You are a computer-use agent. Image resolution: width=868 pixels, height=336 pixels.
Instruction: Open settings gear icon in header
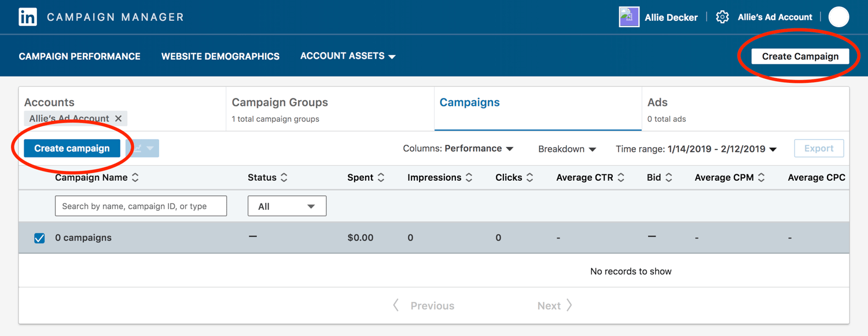click(722, 17)
